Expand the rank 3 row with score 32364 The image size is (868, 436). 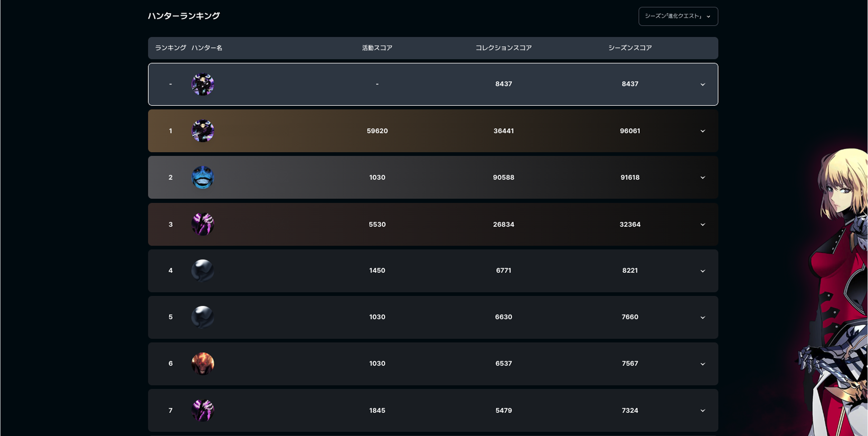pos(703,225)
